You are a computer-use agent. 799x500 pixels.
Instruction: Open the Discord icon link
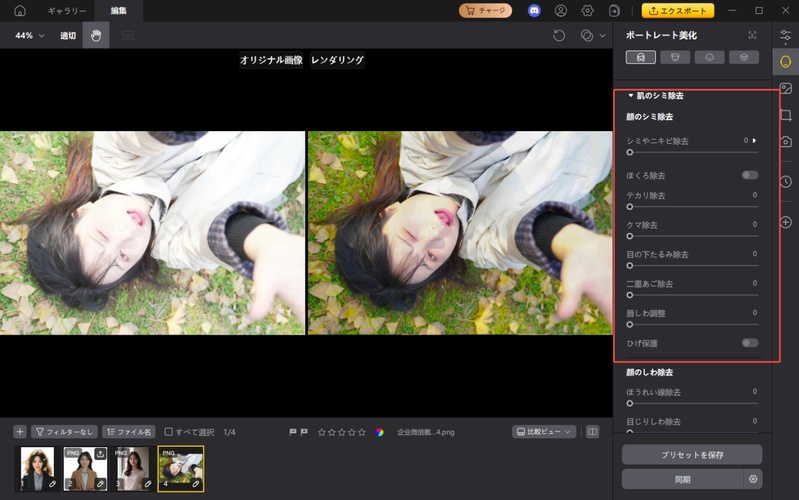pos(534,10)
